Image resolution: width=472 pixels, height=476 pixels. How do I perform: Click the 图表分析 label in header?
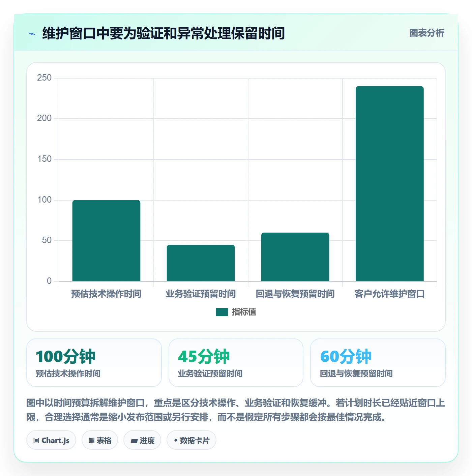pos(426,33)
